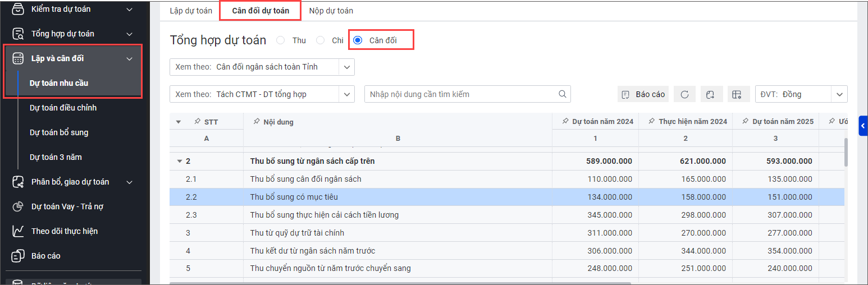Viewport: 868px width, 285px height.
Task: Expand the blue right-side panel arrow
Action: [863, 126]
